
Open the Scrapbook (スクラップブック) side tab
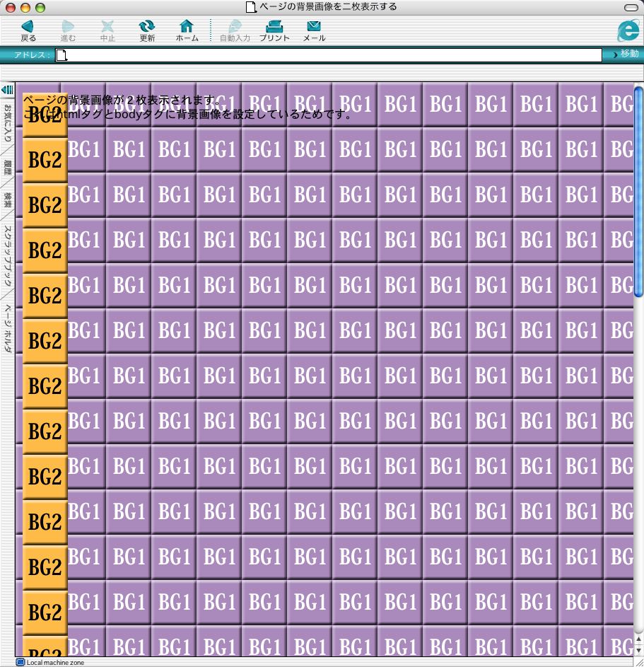click(x=7, y=255)
